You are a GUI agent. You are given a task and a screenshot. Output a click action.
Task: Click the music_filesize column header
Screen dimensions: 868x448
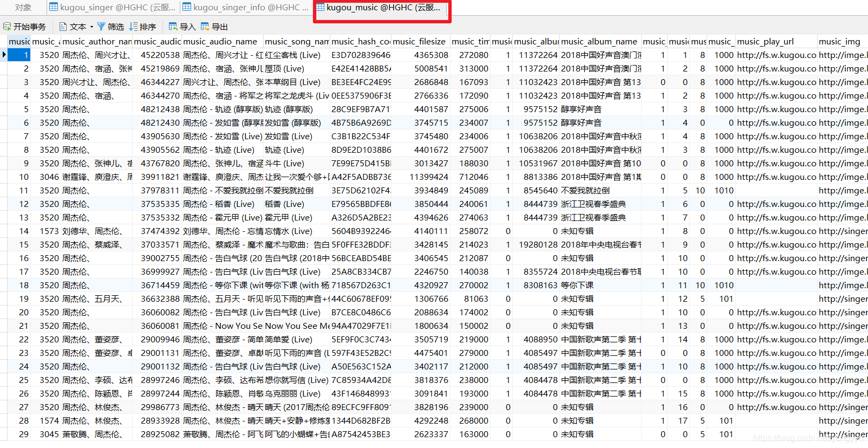[420, 41]
